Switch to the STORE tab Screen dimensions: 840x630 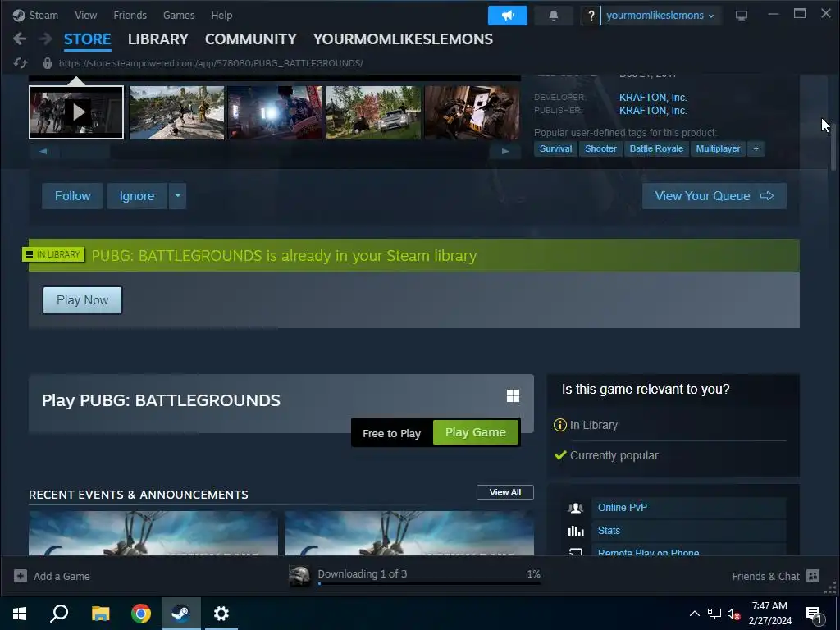87,39
